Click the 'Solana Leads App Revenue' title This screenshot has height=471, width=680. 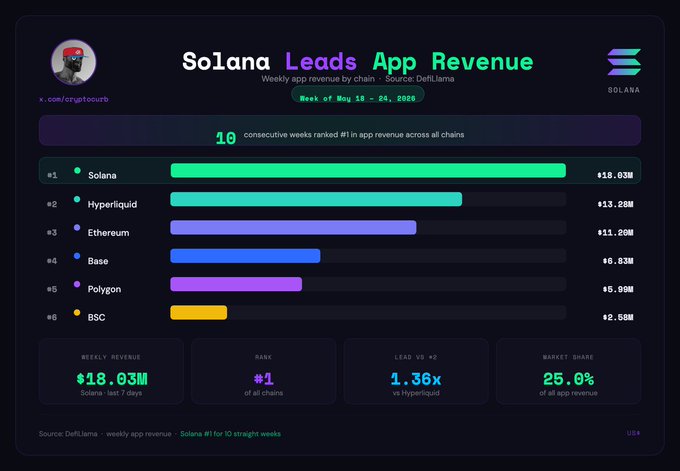pos(358,62)
